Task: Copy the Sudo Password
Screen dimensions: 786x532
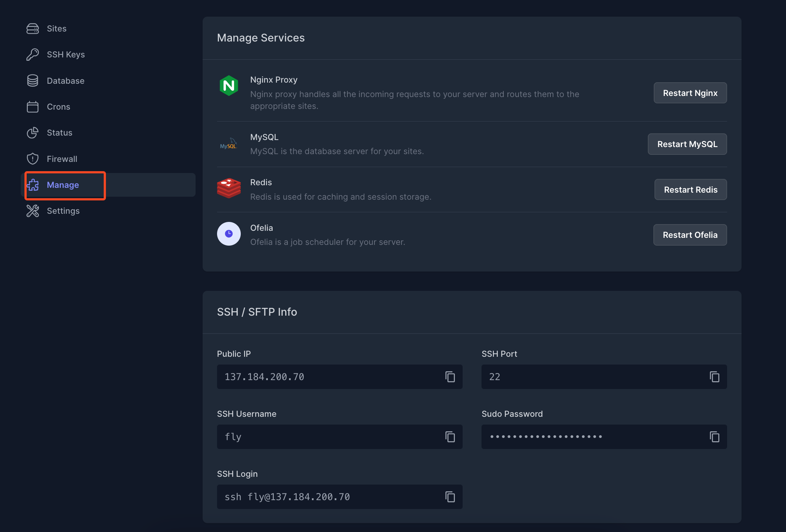Action: pos(715,437)
